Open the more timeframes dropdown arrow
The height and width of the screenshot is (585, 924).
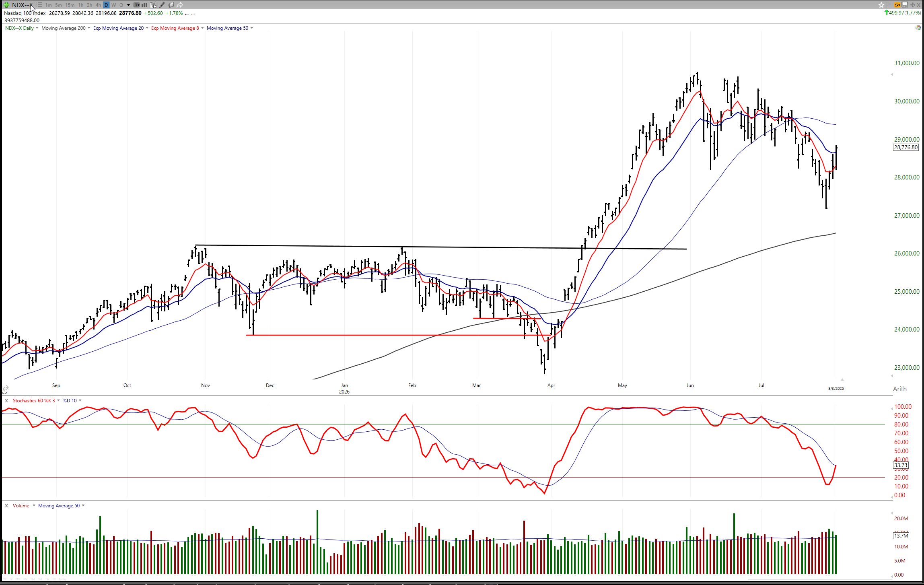tap(129, 5)
